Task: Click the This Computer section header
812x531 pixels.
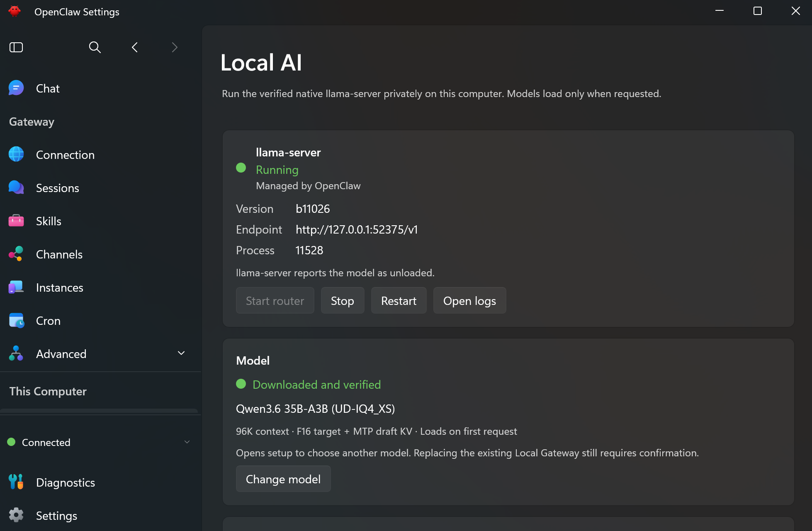Action: click(x=48, y=391)
